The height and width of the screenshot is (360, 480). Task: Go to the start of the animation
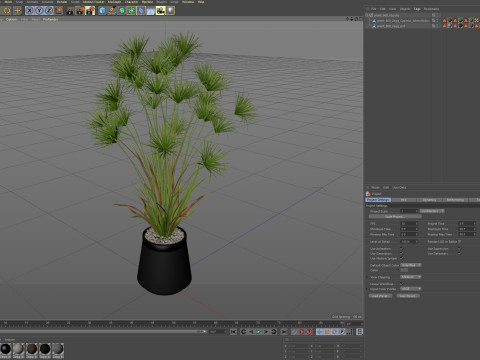(x=233, y=332)
